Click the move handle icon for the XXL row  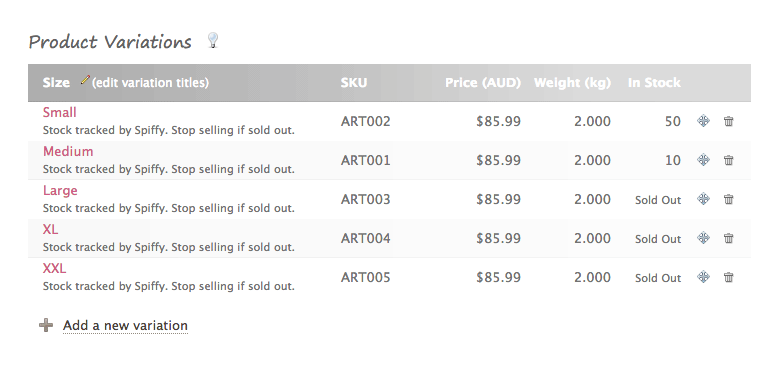click(703, 277)
